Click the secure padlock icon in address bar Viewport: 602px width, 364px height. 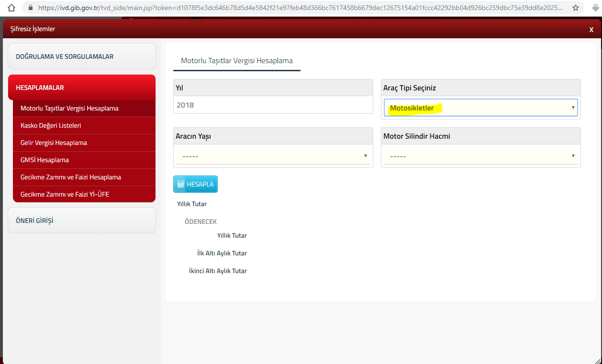[31, 8]
